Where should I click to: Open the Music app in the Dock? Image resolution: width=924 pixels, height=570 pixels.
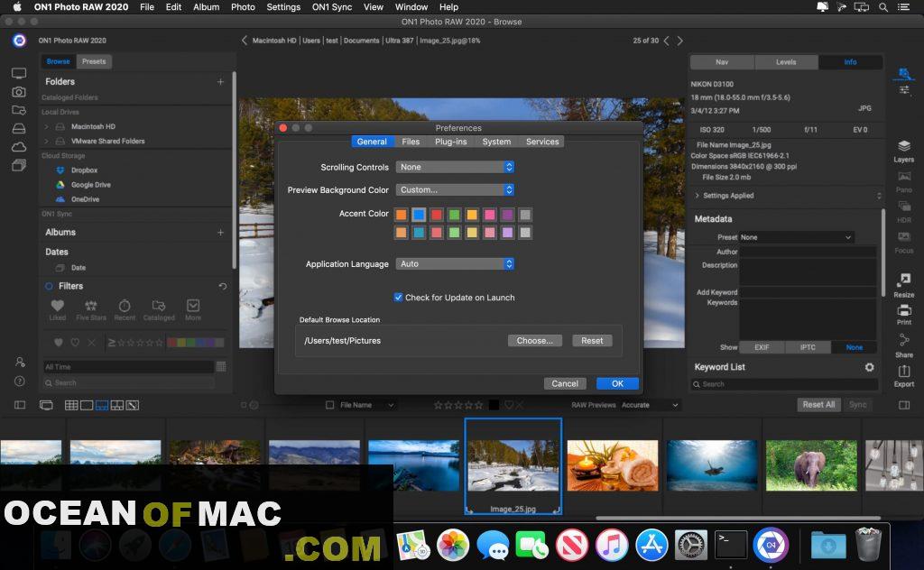tap(612, 545)
